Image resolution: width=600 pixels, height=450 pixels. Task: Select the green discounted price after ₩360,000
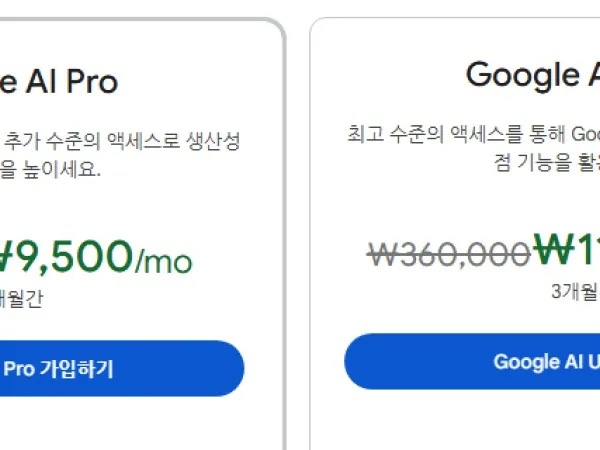pyautogui.click(x=566, y=250)
